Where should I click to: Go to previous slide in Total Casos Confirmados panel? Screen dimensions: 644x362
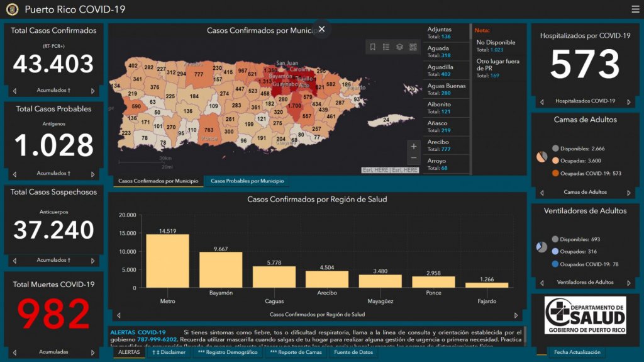pyautogui.click(x=15, y=91)
